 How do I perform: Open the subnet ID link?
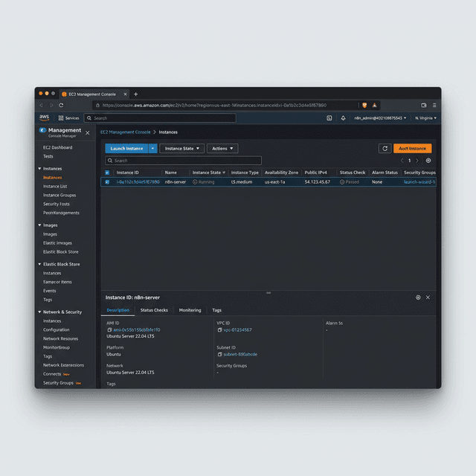tap(240, 354)
